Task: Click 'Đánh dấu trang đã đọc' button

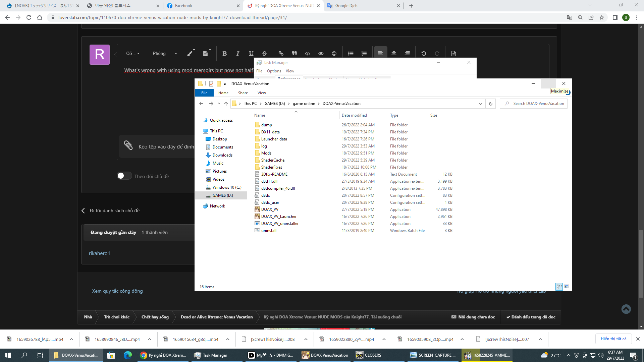Action: 531,317
